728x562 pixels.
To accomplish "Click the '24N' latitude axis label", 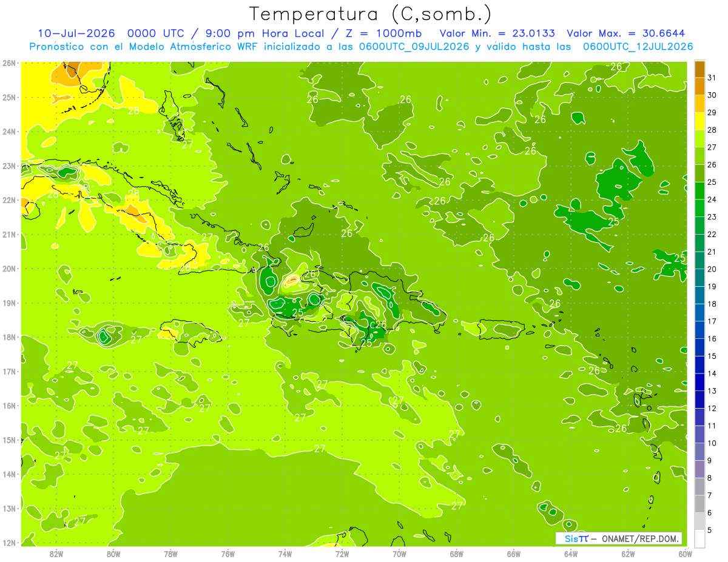I will pos(10,132).
